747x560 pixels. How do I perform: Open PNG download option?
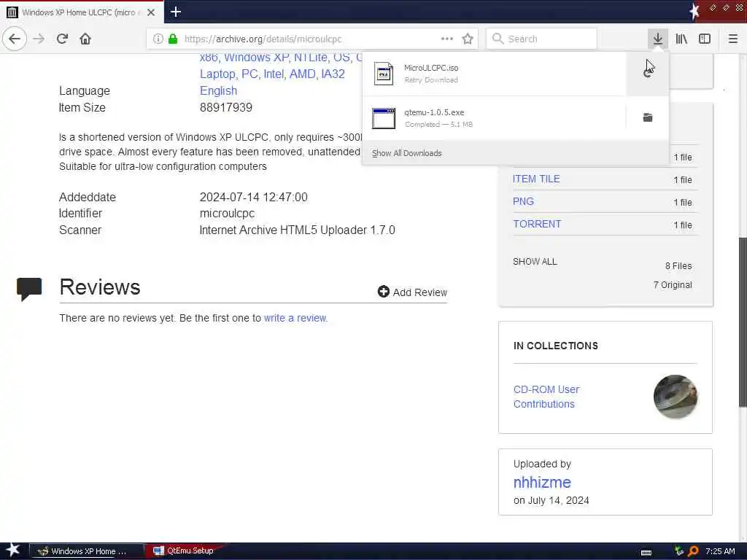click(x=523, y=201)
